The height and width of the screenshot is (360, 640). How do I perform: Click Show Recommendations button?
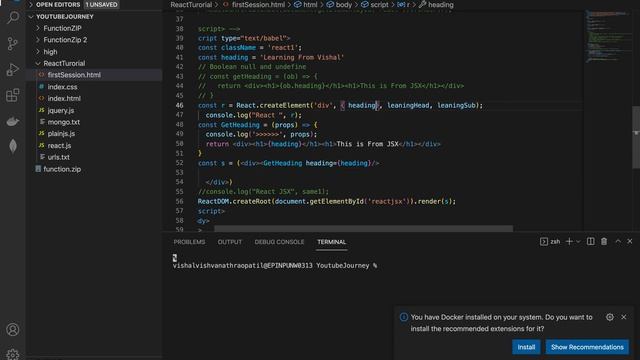pos(587,347)
